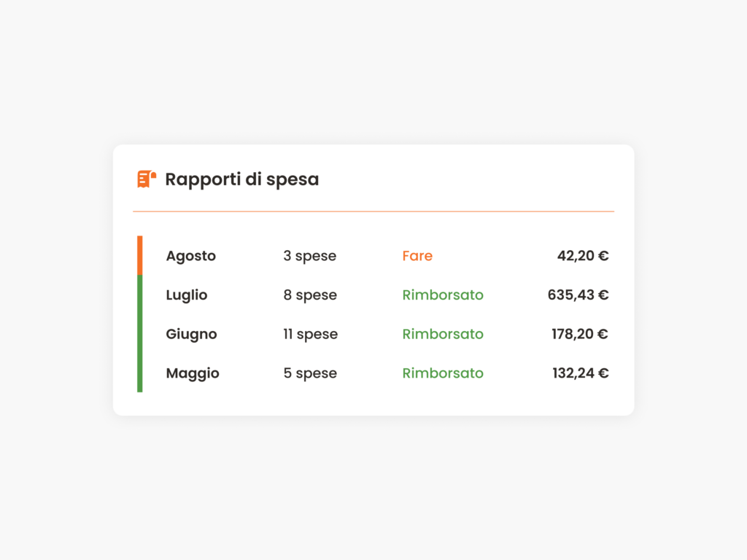Click the orange status bar segment
Viewport: 747px width, 560px height.
click(x=139, y=256)
